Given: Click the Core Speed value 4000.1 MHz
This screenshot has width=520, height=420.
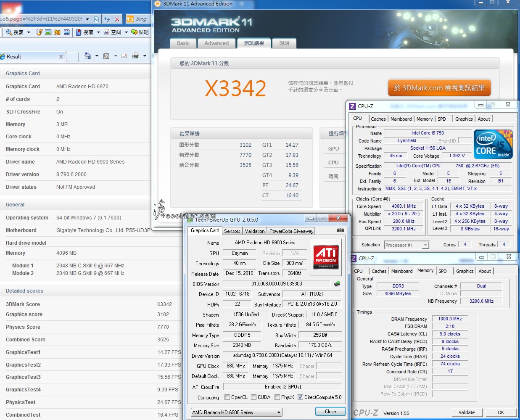Looking at the screenshot, I should tap(404, 206).
